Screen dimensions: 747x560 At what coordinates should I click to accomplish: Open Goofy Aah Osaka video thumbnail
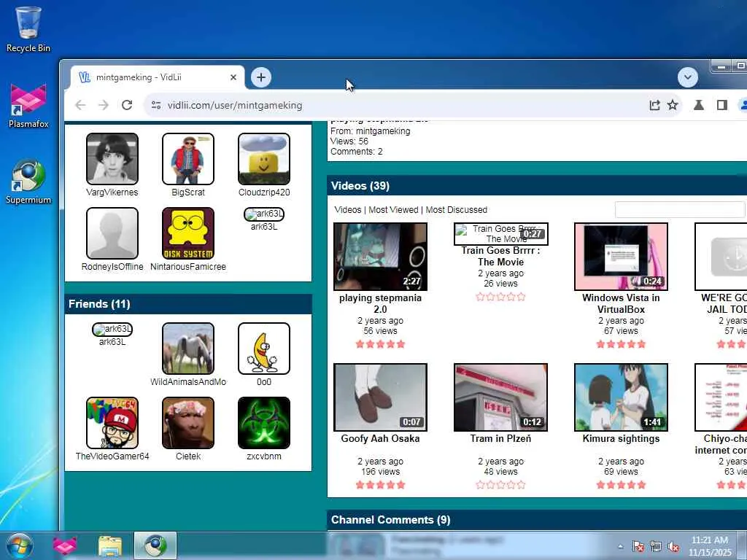(x=380, y=397)
